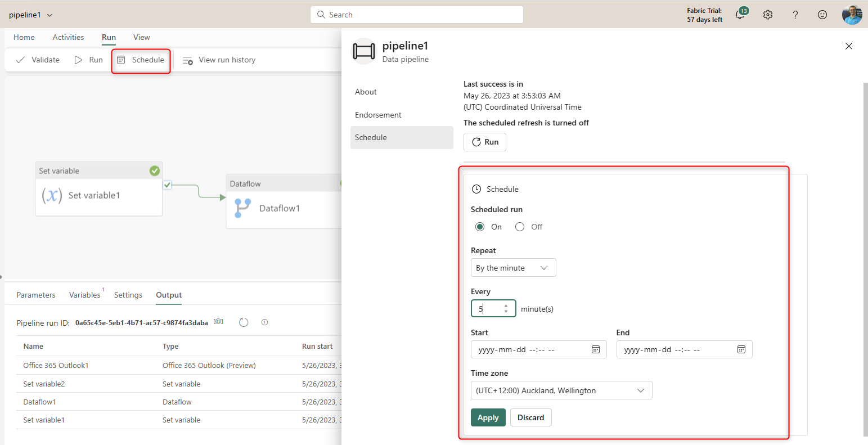Screen dimensions: 868x445
Task: Click the feedback smiley icon
Action: pyautogui.click(x=822, y=15)
